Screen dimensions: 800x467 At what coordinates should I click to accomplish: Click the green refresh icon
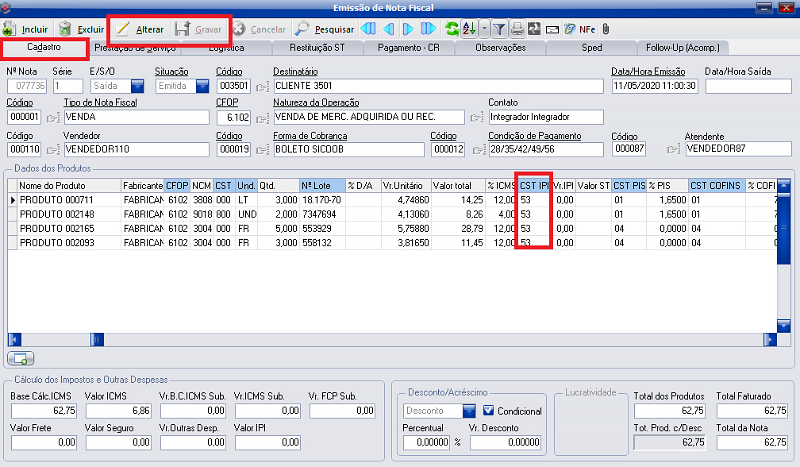pyautogui.click(x=452, y=29)
